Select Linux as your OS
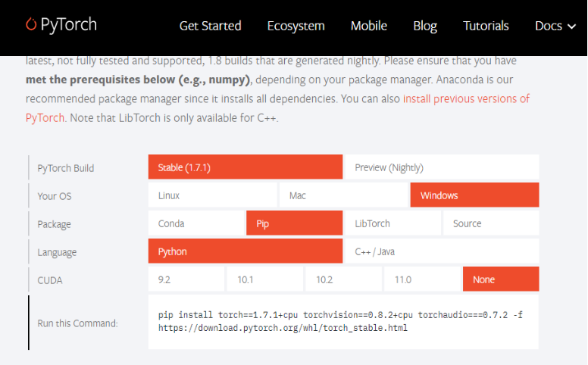This screenshot has width=588, height=365. (212, 195)
